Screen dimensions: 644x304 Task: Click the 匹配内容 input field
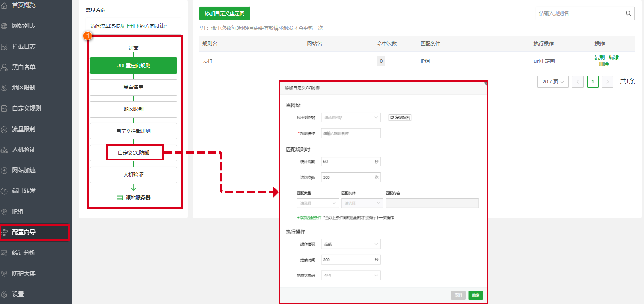pyautogui.click(x=433, y=203)
